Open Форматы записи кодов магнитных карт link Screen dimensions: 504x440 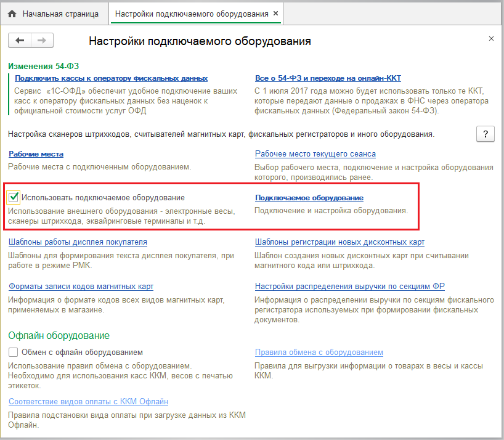[x=81, y=287]
